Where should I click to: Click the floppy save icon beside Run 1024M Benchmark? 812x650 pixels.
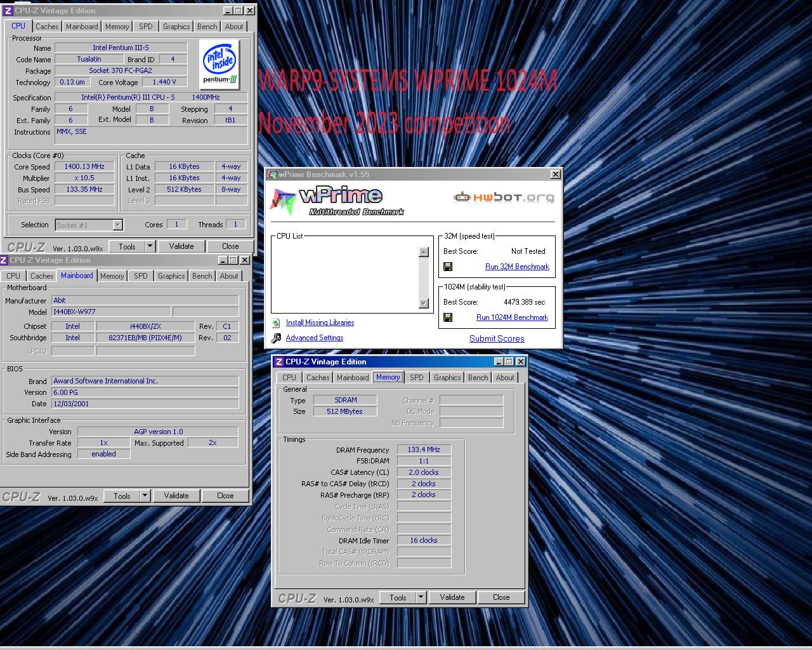(x=448, y=317)
